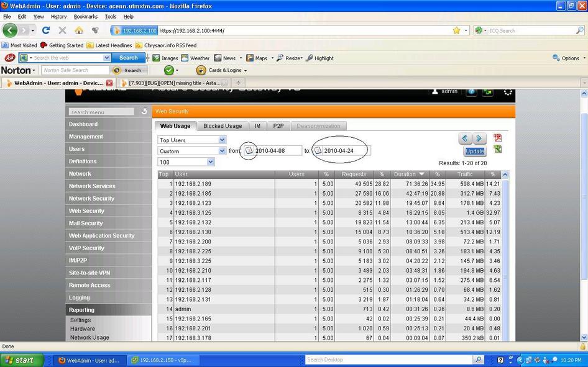588x367 pixels.
Task: Switch to the Blocked Usage tab
Action: pyautogui.click(x=223, y=126)
